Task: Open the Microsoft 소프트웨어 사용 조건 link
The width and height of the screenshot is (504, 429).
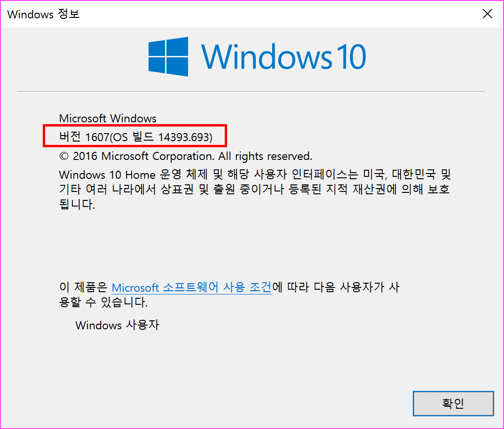Action: (191, 287)
